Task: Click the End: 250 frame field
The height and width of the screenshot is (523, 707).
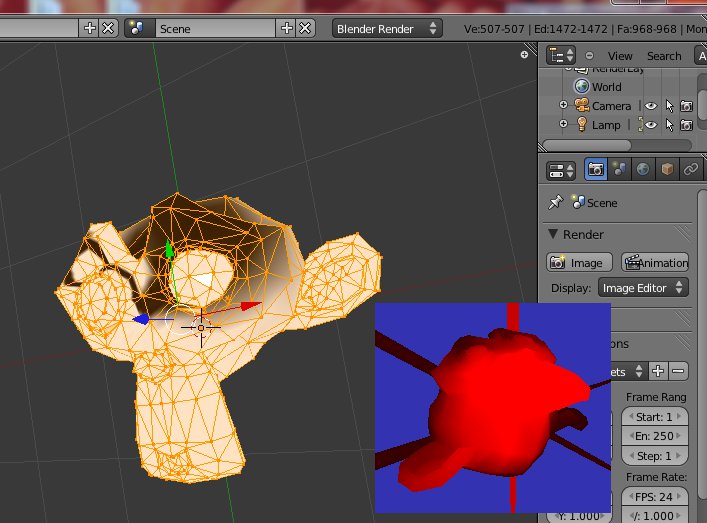Action: [x=655, y=436]
